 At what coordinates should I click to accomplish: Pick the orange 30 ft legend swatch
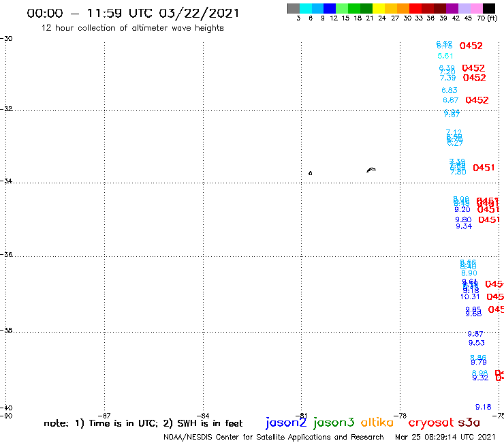pos(403,8)
